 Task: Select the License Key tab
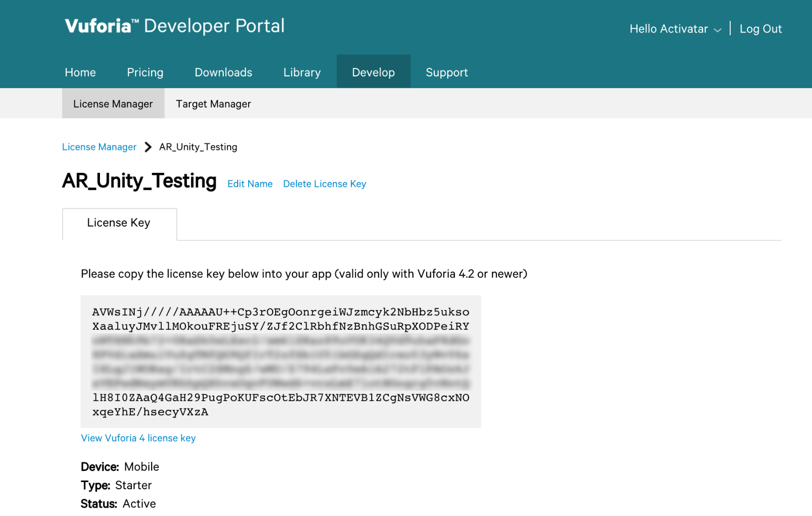(x=119, y=223)
